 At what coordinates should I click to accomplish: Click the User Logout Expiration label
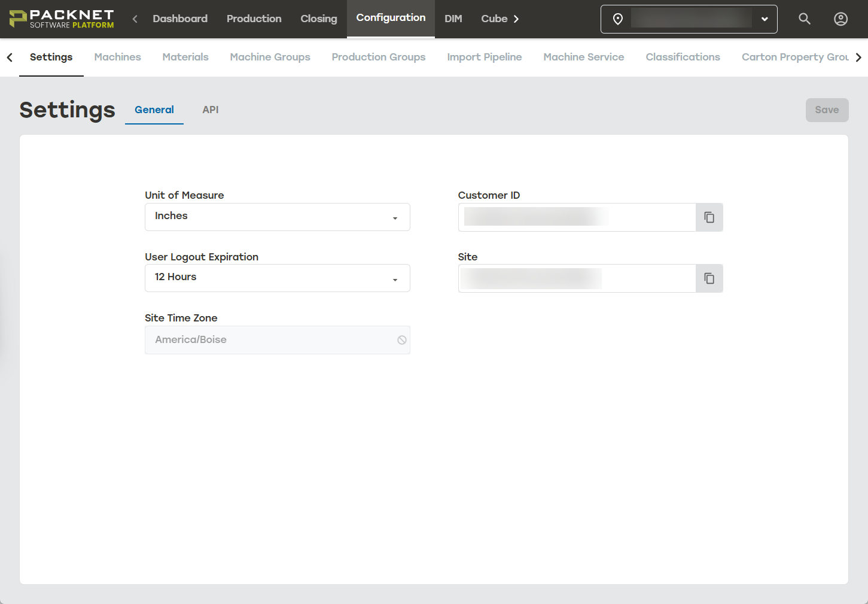pyautogui.click(x=202, y=257)
